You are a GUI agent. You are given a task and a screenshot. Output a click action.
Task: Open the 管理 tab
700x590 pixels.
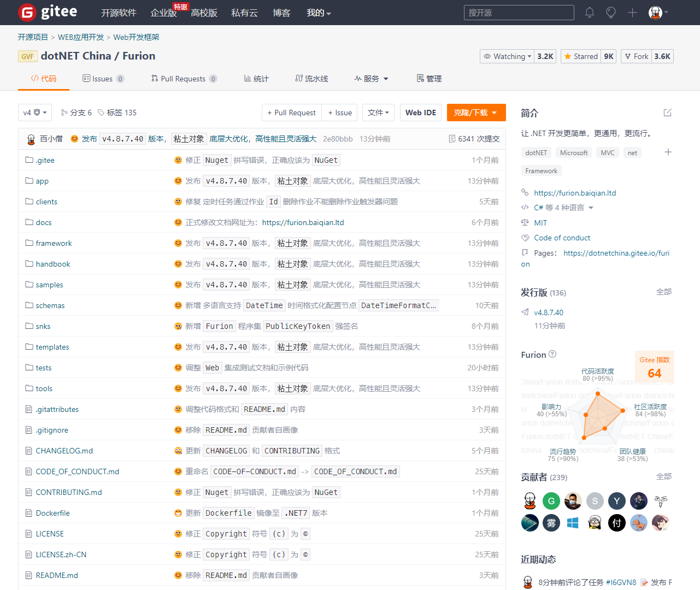tap(429, 79)
